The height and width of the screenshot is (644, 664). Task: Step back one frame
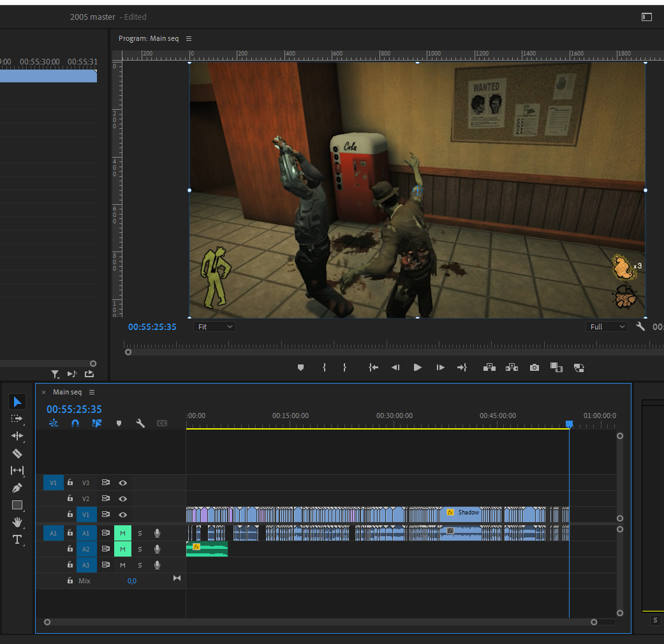pos(395,368)
